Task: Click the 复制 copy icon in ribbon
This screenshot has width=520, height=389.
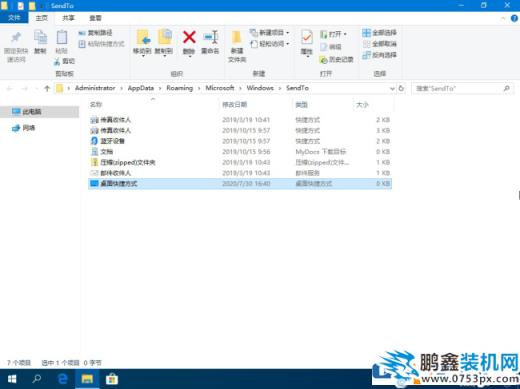Action: [x=40, y=37]
